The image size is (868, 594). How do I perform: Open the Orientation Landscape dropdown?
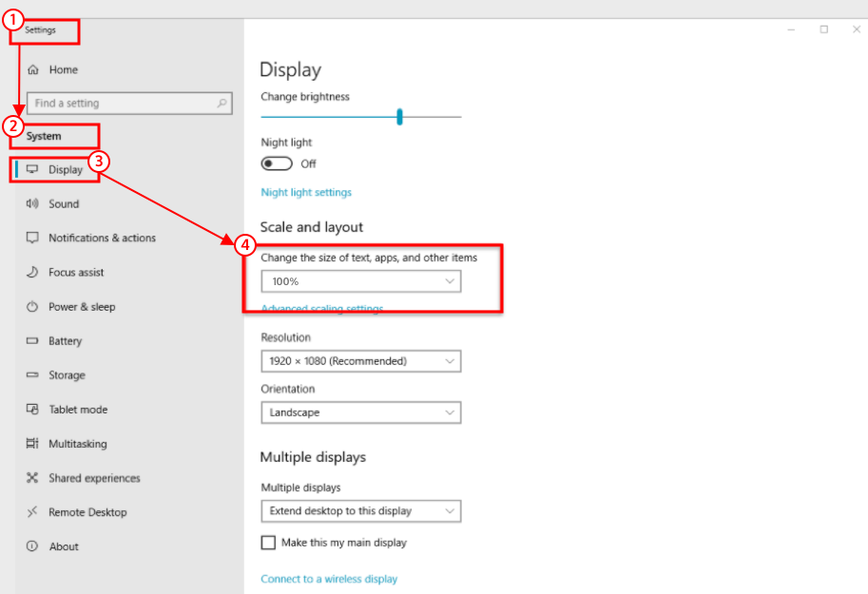pos(360,412)
